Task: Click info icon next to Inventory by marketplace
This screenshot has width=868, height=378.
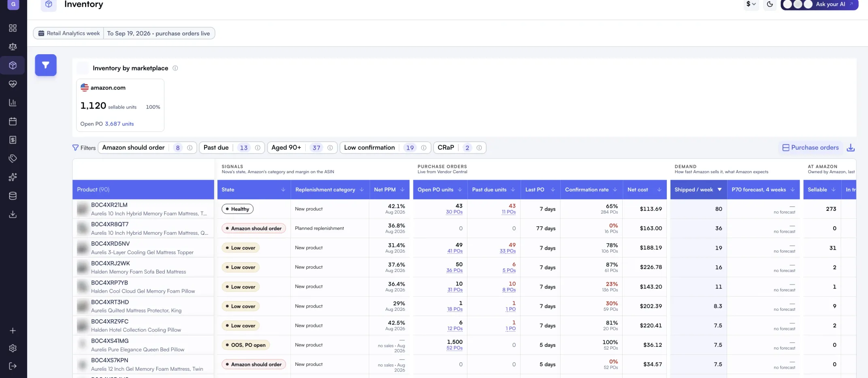Action: coord(175,68)
